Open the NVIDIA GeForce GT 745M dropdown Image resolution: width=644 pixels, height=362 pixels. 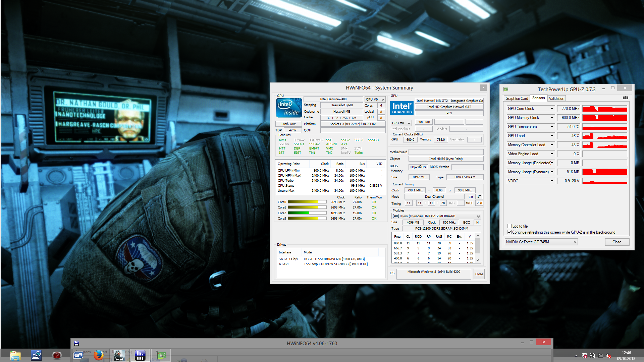(x=575, y=242)
